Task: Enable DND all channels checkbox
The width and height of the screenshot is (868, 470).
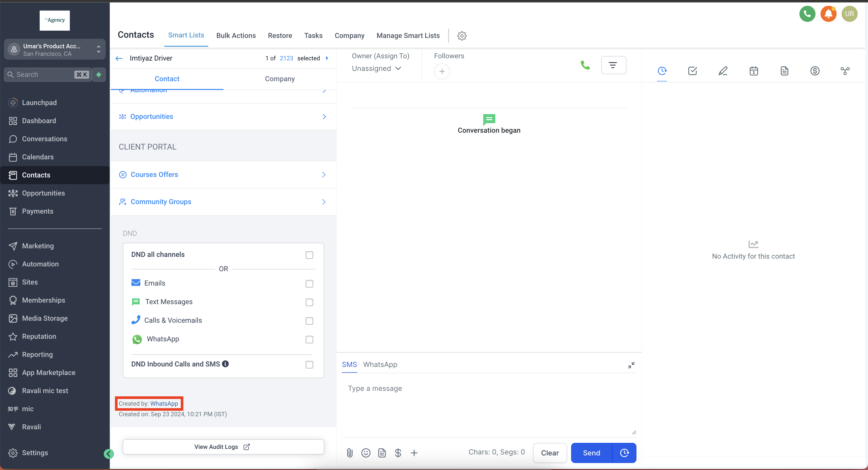Action: (x=309, y=255)
